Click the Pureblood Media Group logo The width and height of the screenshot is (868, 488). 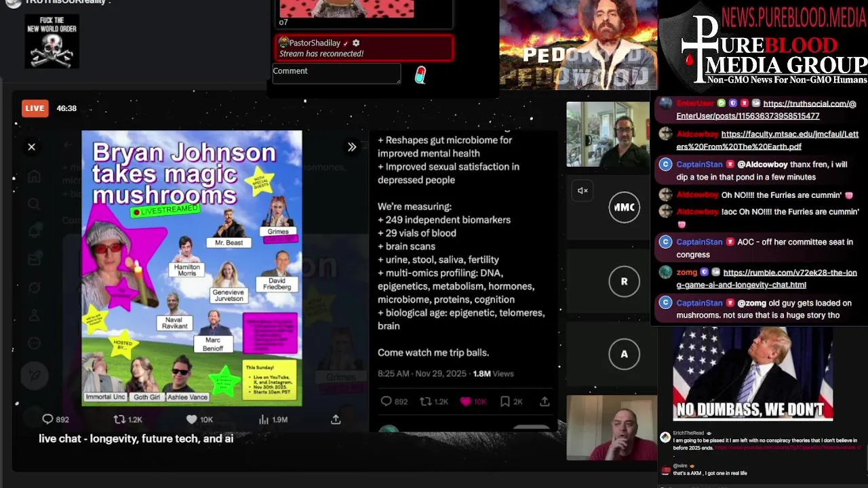[x=763, y=45]
